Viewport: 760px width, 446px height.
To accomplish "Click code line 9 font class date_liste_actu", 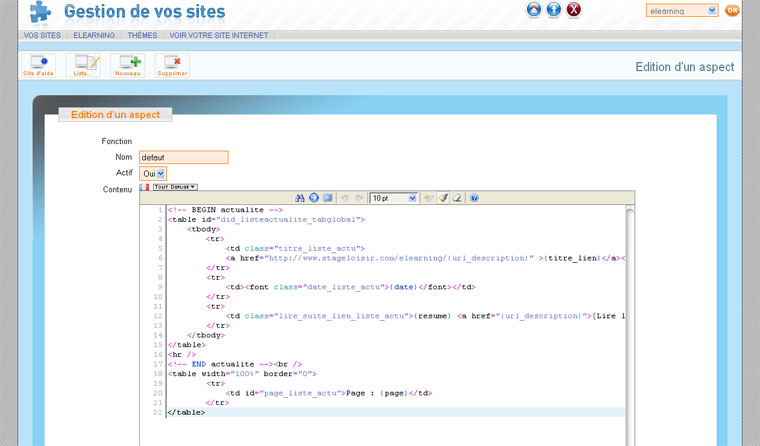I will point(350,287).
